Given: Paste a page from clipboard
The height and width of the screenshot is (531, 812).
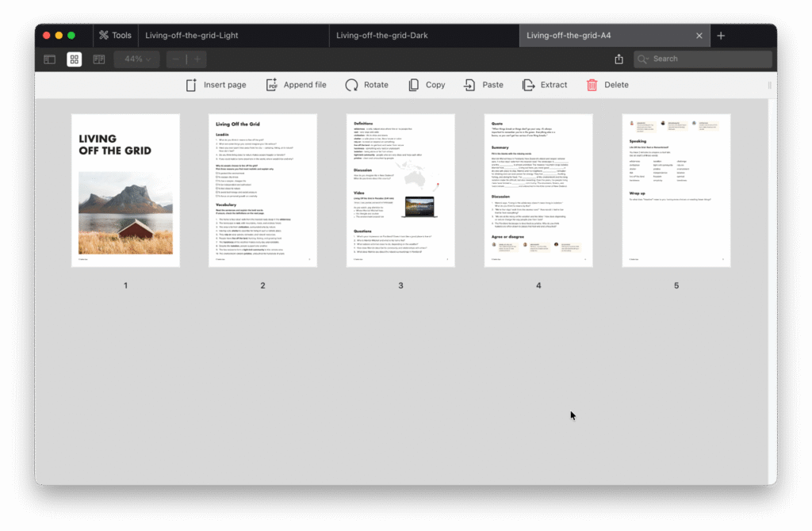Looking at the screenshot, I should (x=483, y=85).
